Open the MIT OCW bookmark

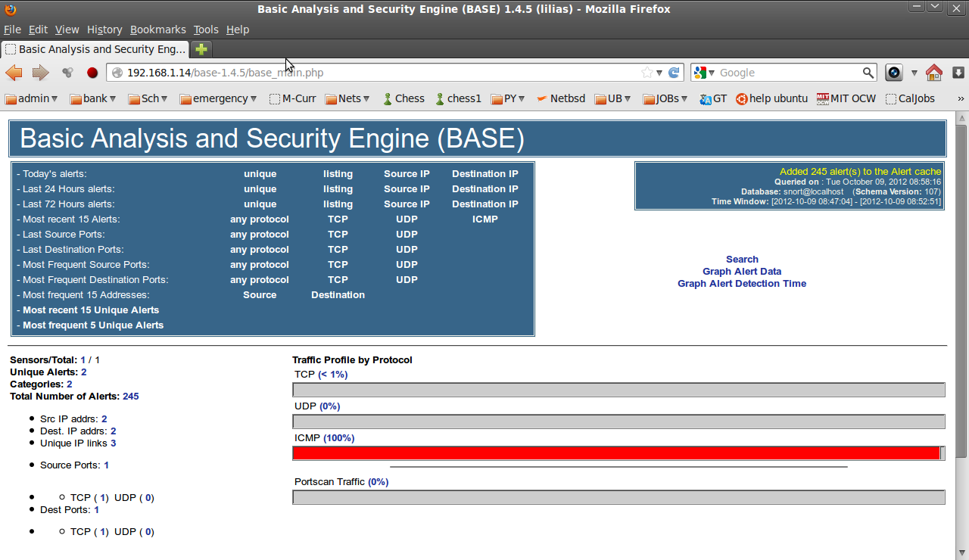846,98
